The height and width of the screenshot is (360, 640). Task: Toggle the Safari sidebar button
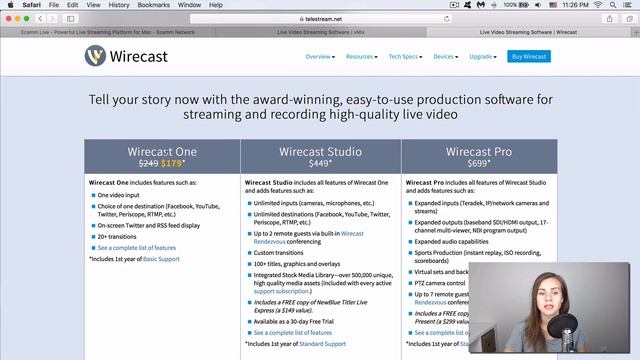click(70, 19)
